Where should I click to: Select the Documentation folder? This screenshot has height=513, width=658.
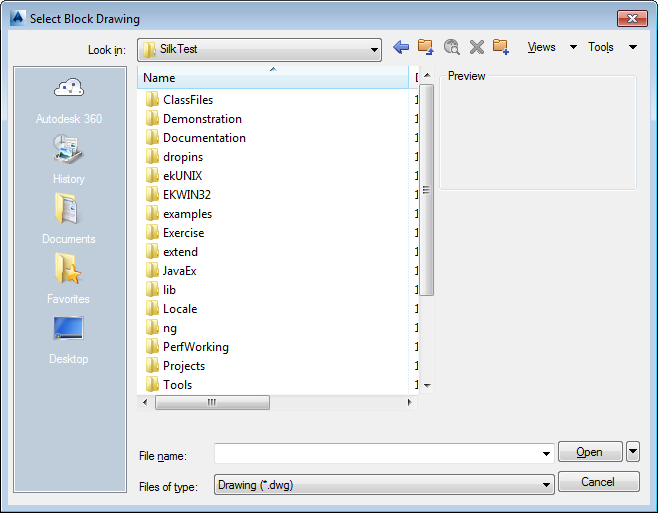[x=196, y=138]
